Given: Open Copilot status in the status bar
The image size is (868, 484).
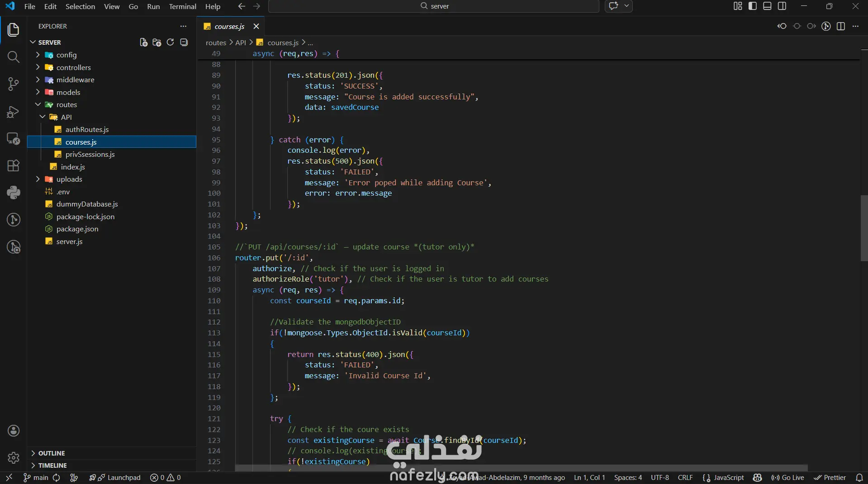Looking at the screenshot, I should [758, 478].
